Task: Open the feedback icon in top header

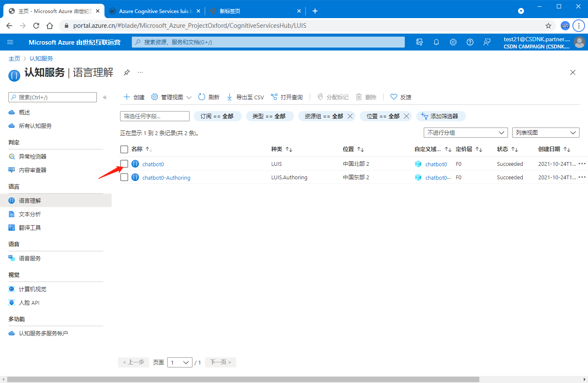Action: [487, 42]
